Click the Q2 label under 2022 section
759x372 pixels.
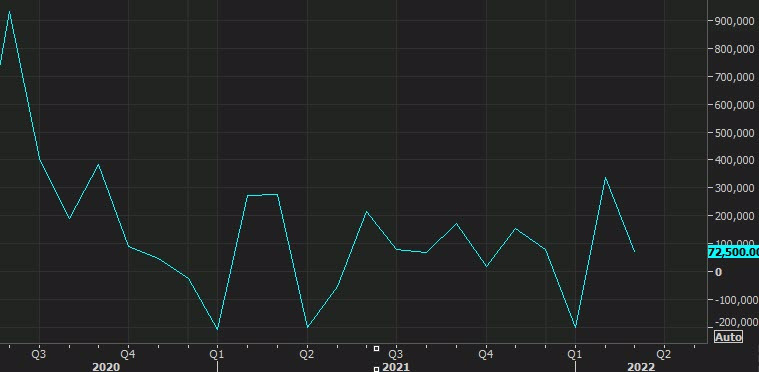click(x=663, y=354)
